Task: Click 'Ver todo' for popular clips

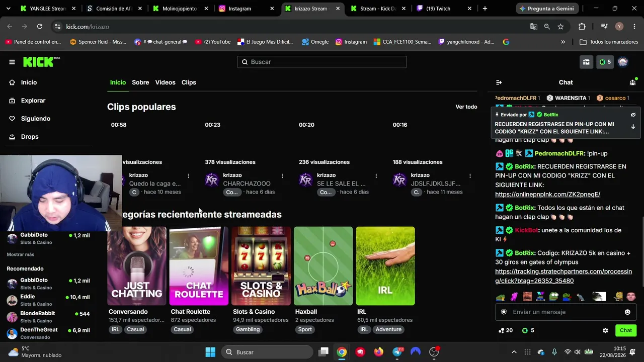Action: [x=466, y=107]
